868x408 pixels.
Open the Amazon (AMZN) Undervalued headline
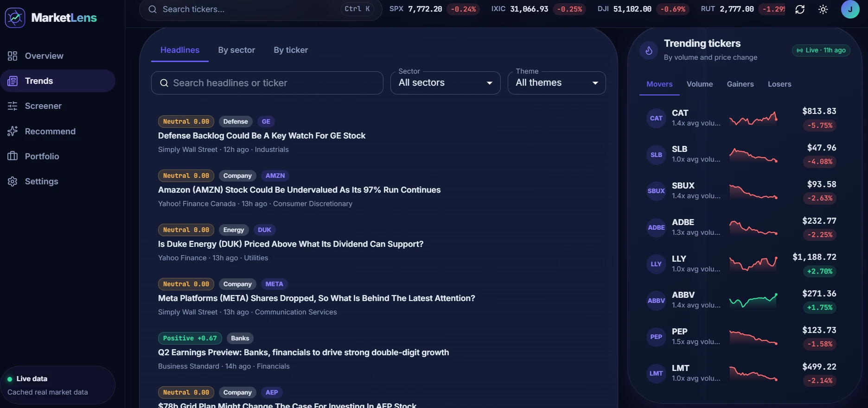pyautogui.click(x=299, y=190)
